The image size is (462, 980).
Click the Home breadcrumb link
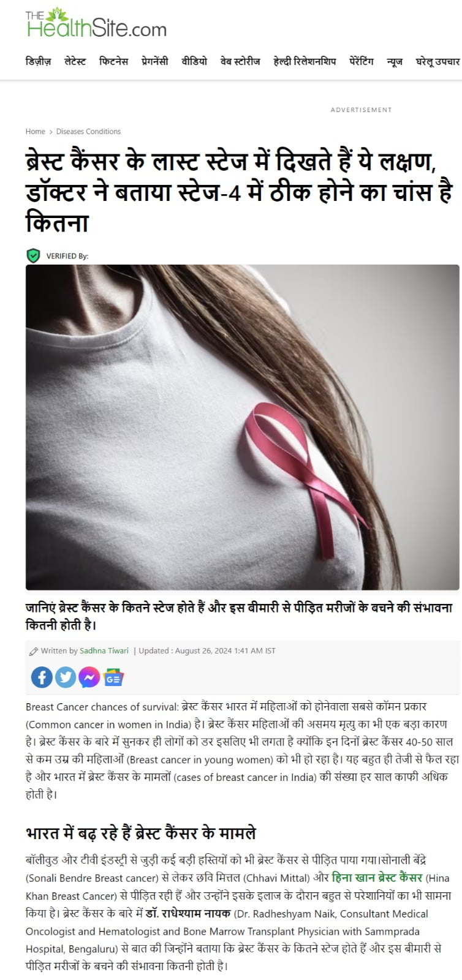pos(36,131)
